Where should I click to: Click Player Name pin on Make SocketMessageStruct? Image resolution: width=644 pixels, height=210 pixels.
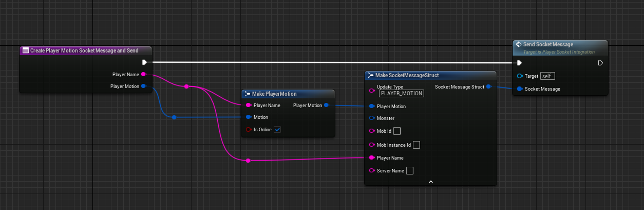(372, 158)
